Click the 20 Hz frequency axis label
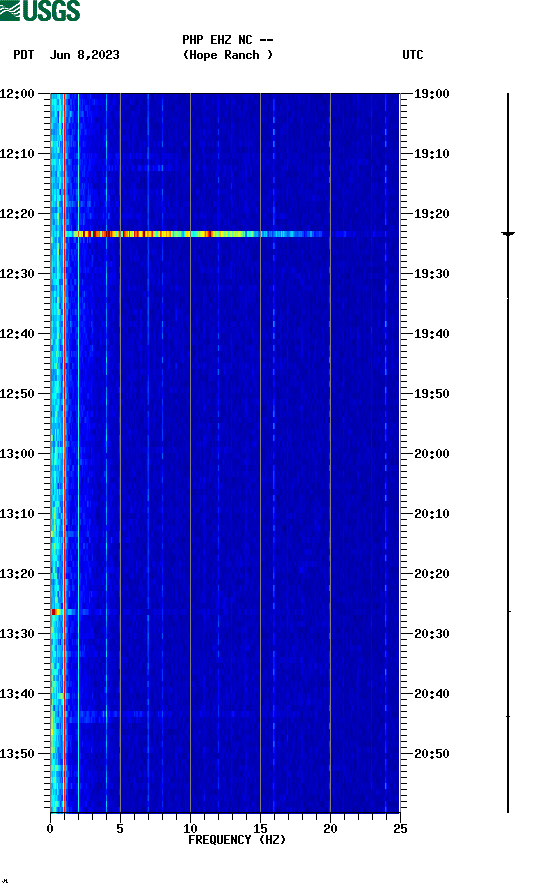This screenshot has height=892, width=552. [x=330, y=829]
